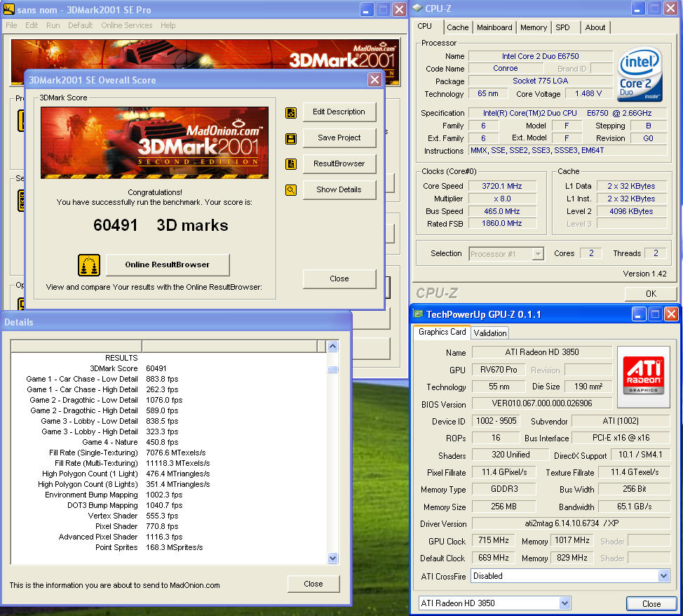Click the 320 Unified Shaders value
683x616 pixels.
click(x=510, y=455)
